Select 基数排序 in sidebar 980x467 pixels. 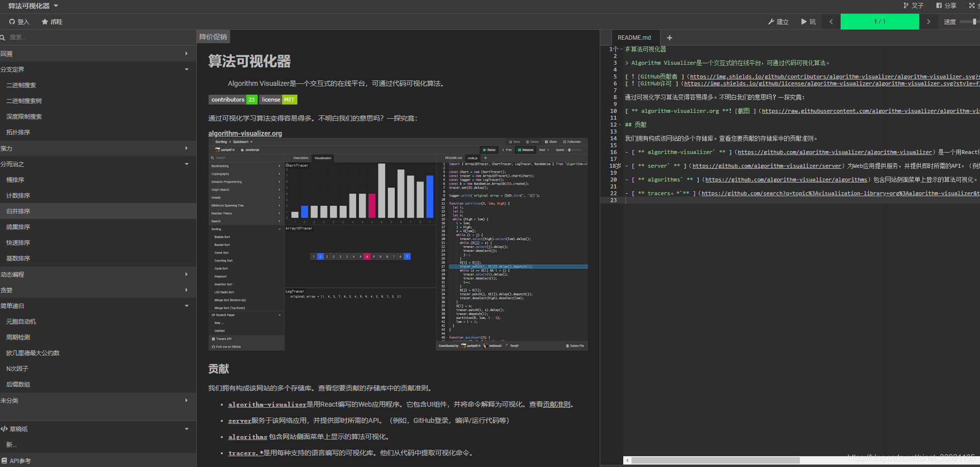[x=98, y=258]
